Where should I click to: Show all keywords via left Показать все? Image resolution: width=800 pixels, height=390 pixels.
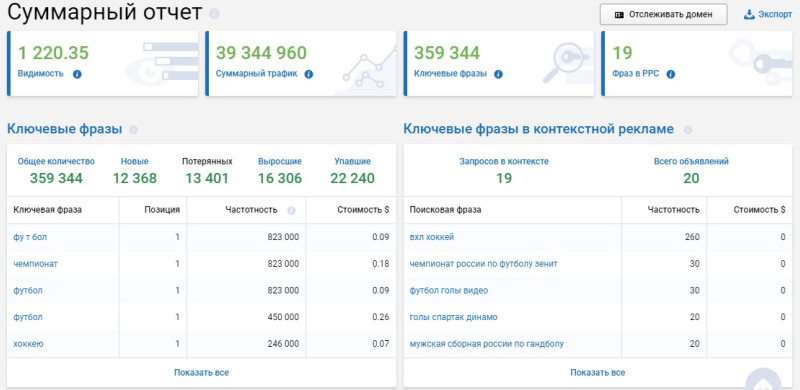point(202,373)
